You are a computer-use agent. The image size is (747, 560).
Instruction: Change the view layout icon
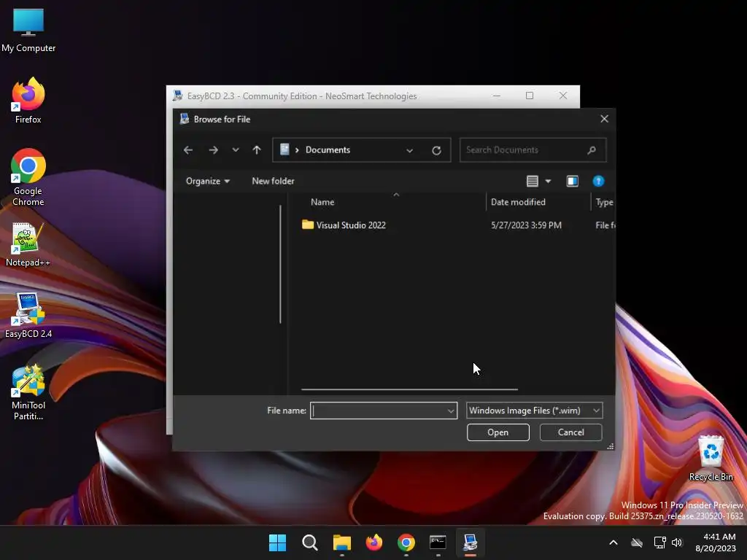pyautogui.click(x=532, y=181)
